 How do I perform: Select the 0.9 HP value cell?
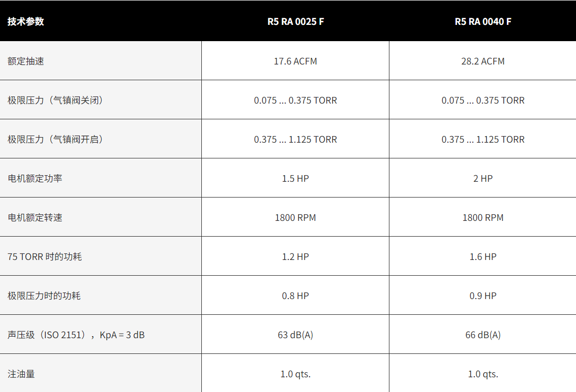click(x=482, y=296)
